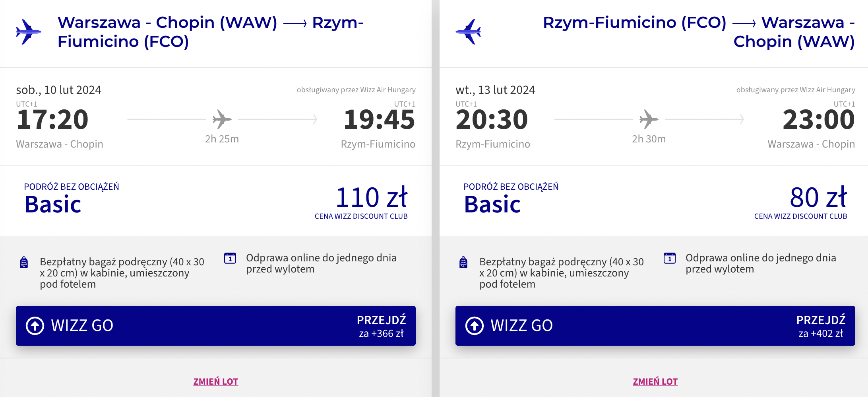
Task: Click the Basic fare label on the return flight
Action: point(492,204)
